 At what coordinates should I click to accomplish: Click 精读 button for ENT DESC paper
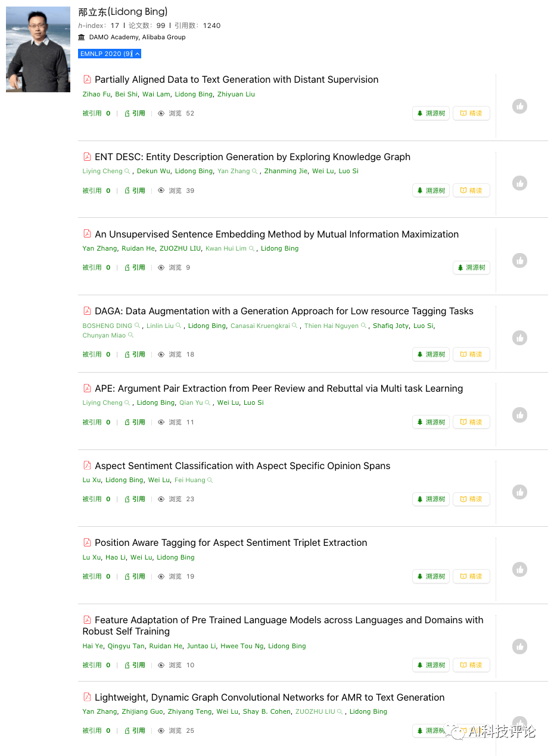tap(471, 190)
